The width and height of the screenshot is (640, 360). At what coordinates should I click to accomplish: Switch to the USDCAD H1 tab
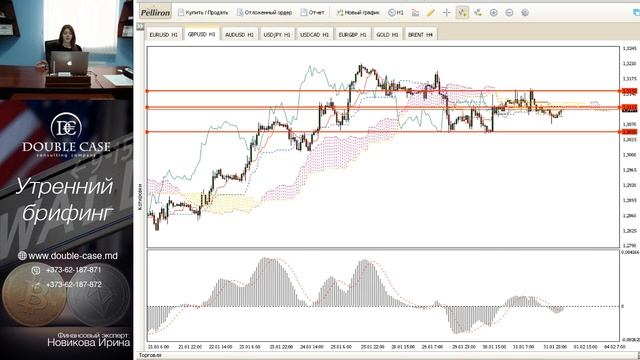[314, 35]
